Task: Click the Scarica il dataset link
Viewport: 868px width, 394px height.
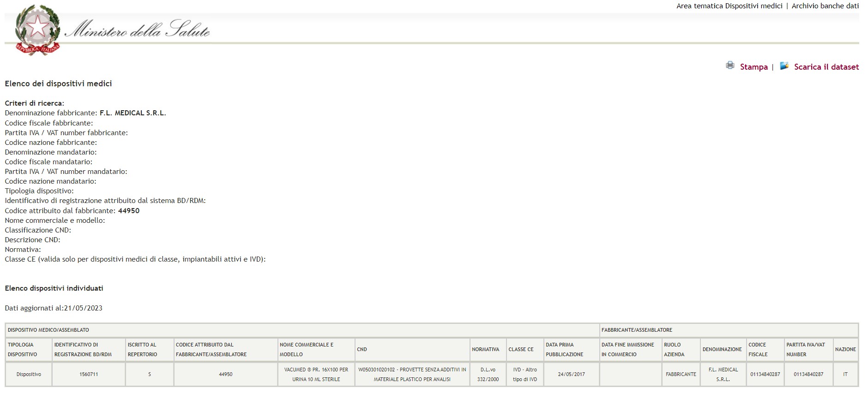Action: [826, 67]
